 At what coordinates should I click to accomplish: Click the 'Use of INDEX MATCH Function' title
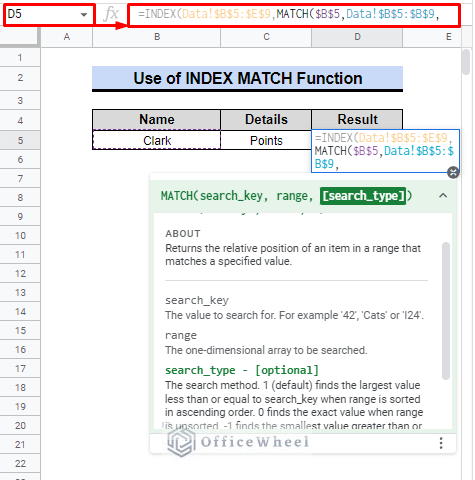(247, 79)
